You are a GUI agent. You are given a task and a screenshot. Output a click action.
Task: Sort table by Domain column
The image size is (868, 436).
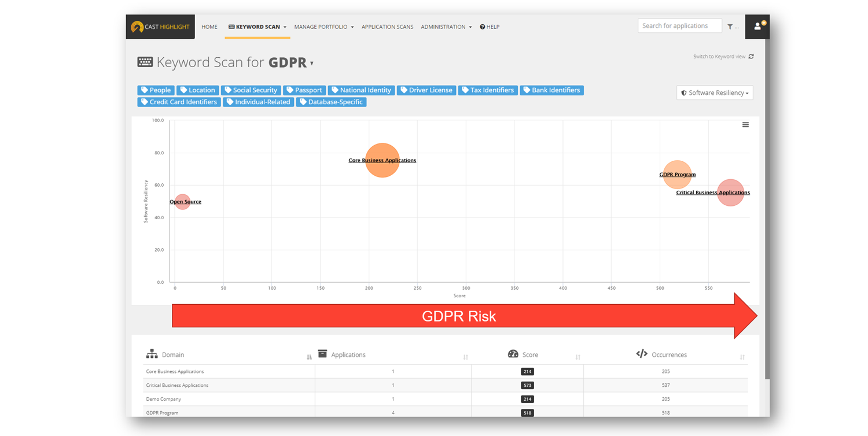coord(309,357)
